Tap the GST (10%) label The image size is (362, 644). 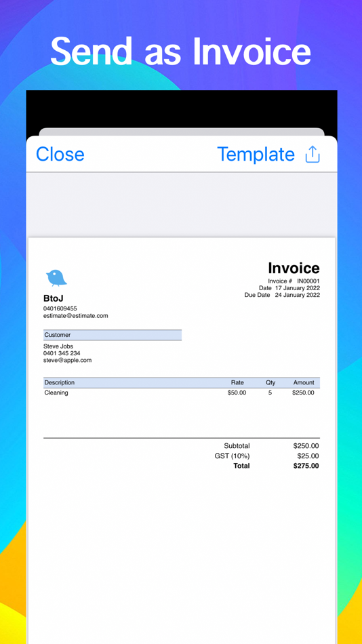pos(232,456)
